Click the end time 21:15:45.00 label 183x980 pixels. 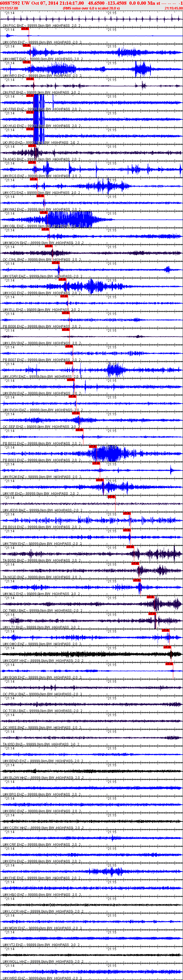tap(174, 8)
